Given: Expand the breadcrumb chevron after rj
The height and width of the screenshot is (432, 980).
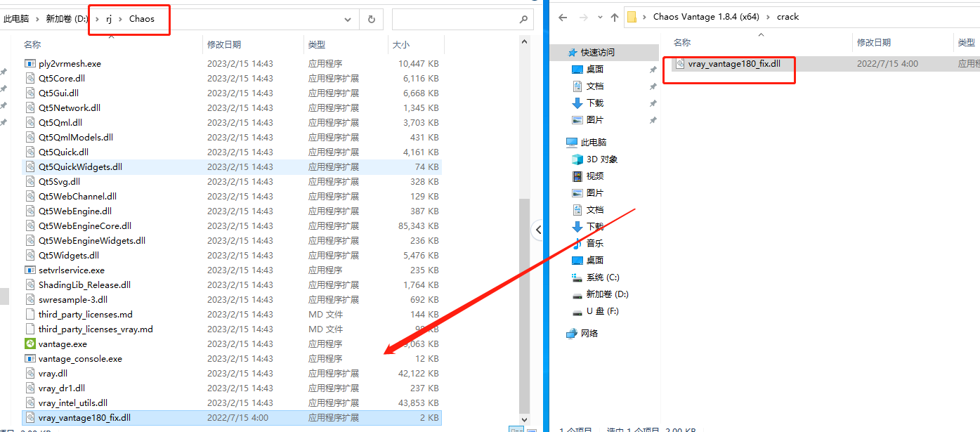Looking at the screenshot, I should (119, 19).
